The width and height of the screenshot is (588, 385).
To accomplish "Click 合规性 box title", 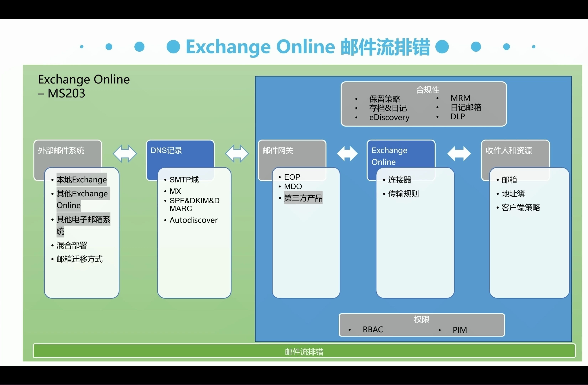I will pos(428,90).
